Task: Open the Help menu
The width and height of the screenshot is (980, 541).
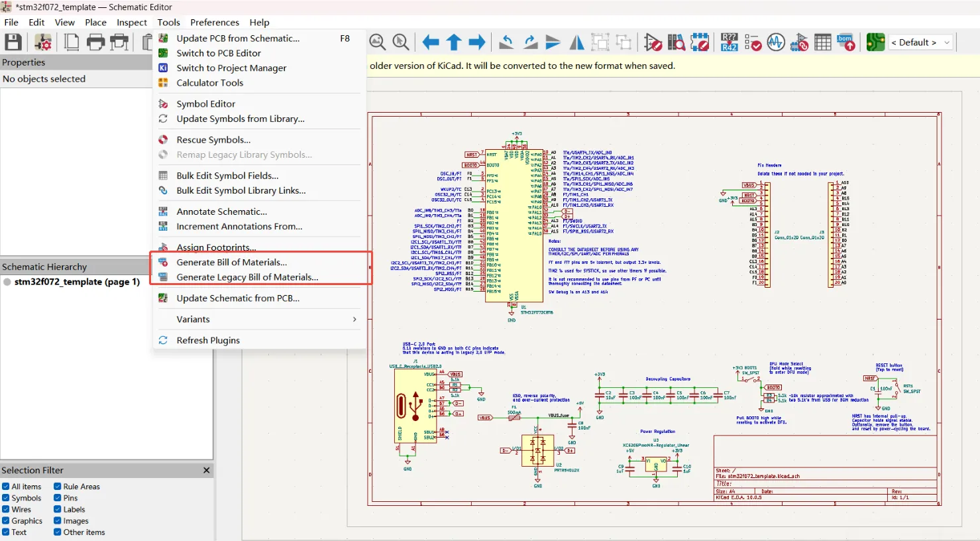Action: tap(259, 22)
